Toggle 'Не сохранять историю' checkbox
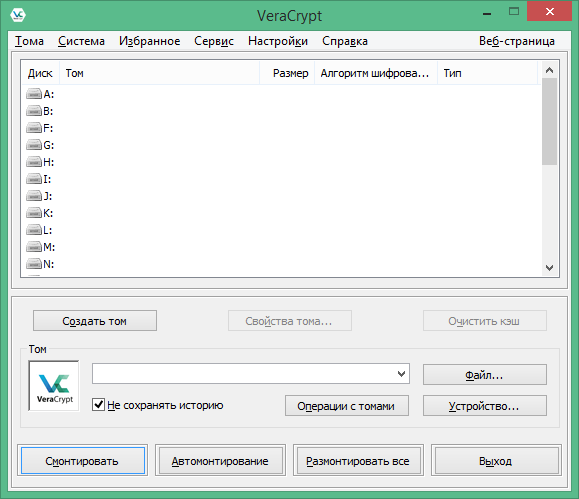Viewport: 579px width, 499px height. 98,405
